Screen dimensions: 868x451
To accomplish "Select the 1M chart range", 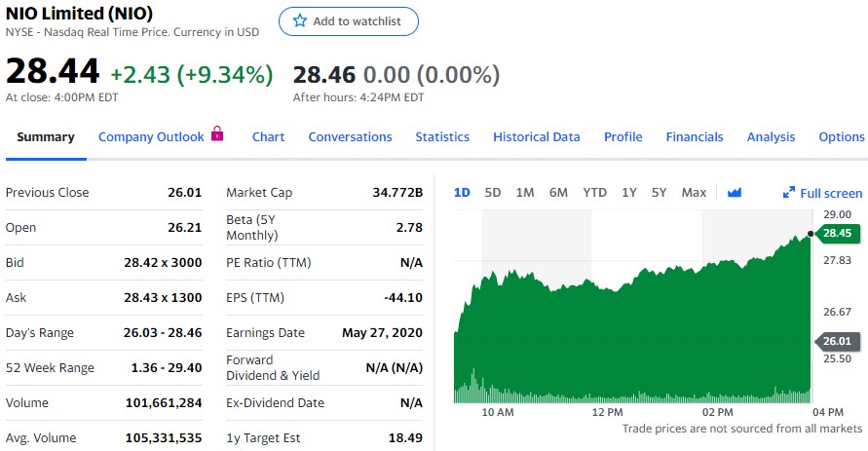I will coord(525,193).
